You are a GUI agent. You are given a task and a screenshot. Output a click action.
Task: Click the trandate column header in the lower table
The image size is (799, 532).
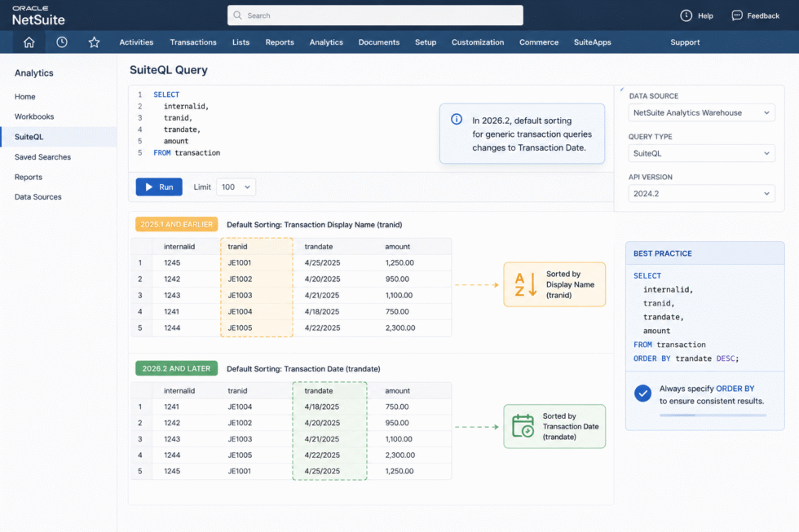(319, 391)
